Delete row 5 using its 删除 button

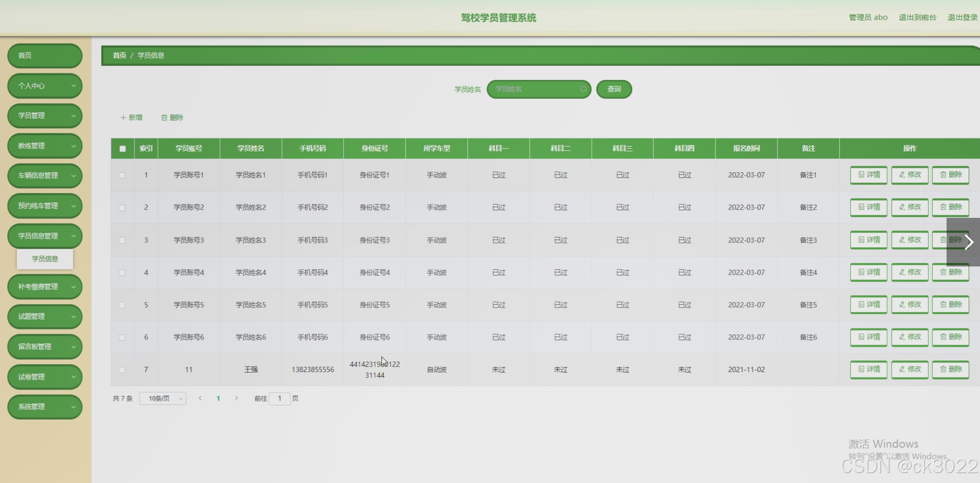[951, 305]
